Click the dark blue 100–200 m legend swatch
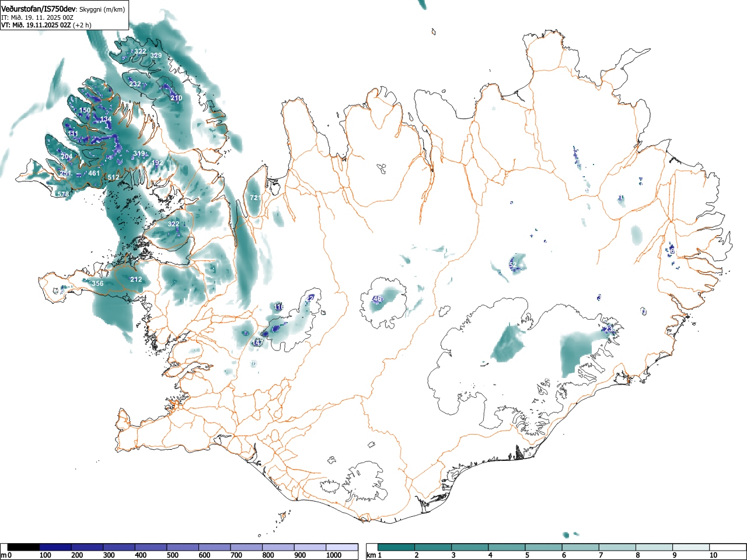This screenshot has width=747, height=560. coord(55,547)
